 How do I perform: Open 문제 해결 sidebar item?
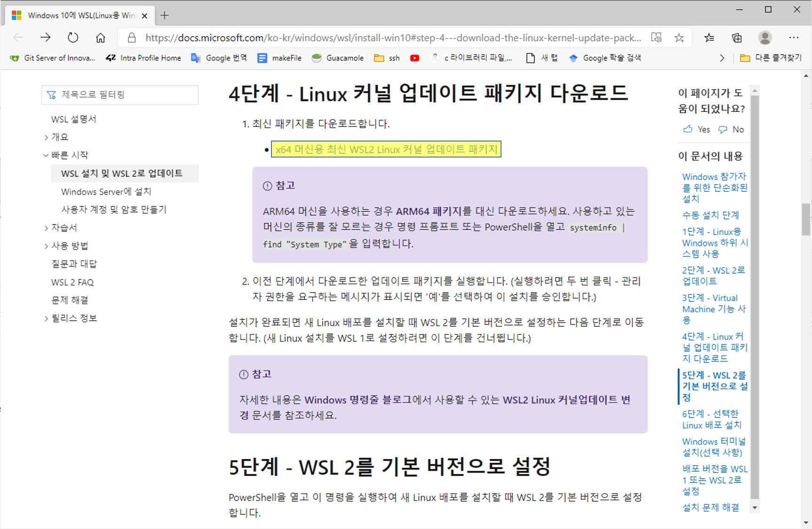point(70,300)
